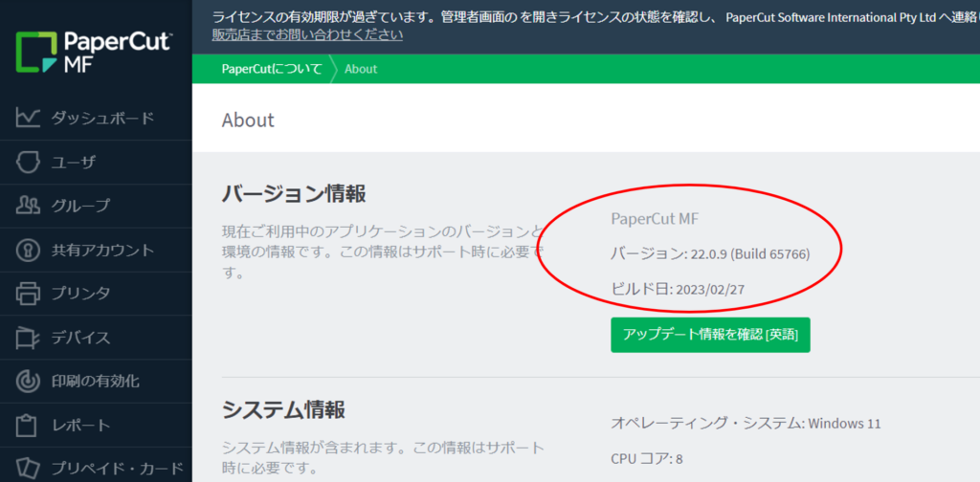Image resolution: width=980 pixels, height=482 pixels.
Task: Click the ユーザ user face icon
Action: click(28, 163)
